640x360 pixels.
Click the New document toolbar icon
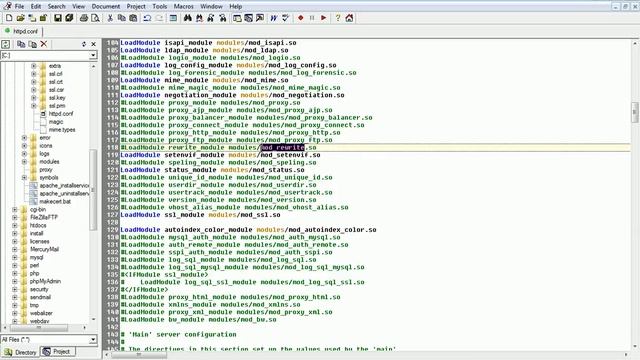(x=9, y=18)
